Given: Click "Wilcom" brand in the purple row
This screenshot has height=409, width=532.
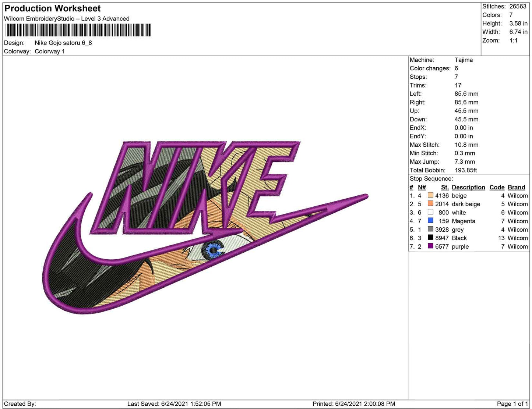Looking at the screenshot, I should 518,246.
